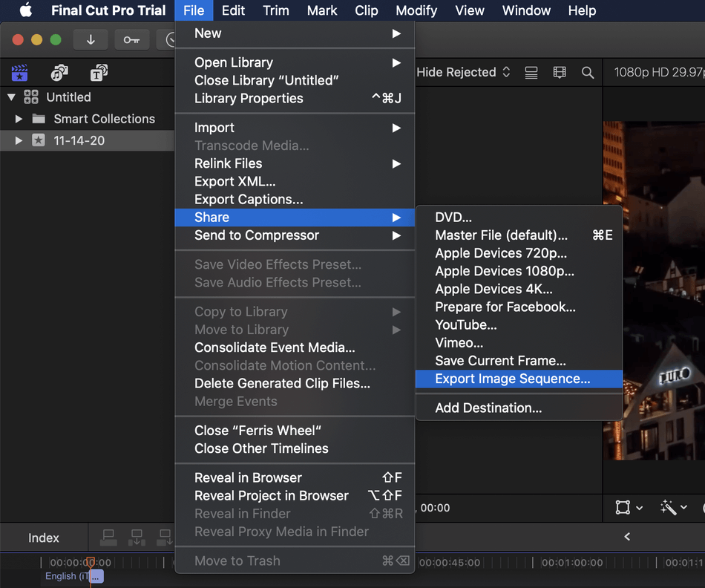The height and width of the screenshot is (588, 705).
Task: Open the Open Library submenu
Action: [x=295, y=62]
